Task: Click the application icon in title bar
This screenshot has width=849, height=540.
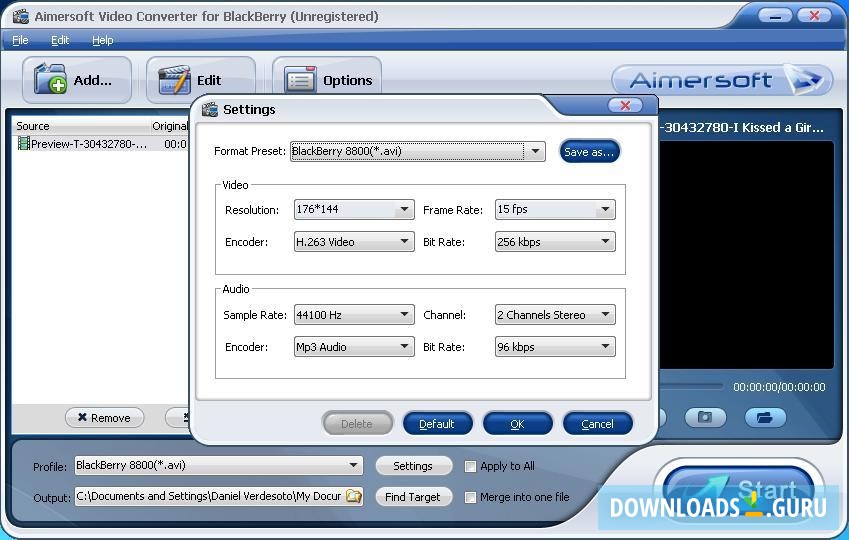Action: (x=21, y=16)
